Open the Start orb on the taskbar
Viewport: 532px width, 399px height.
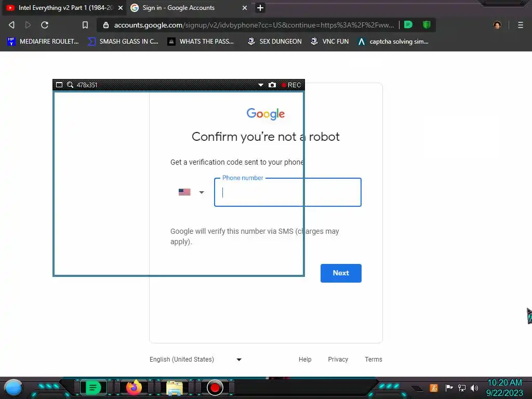(x=14, y=388)
